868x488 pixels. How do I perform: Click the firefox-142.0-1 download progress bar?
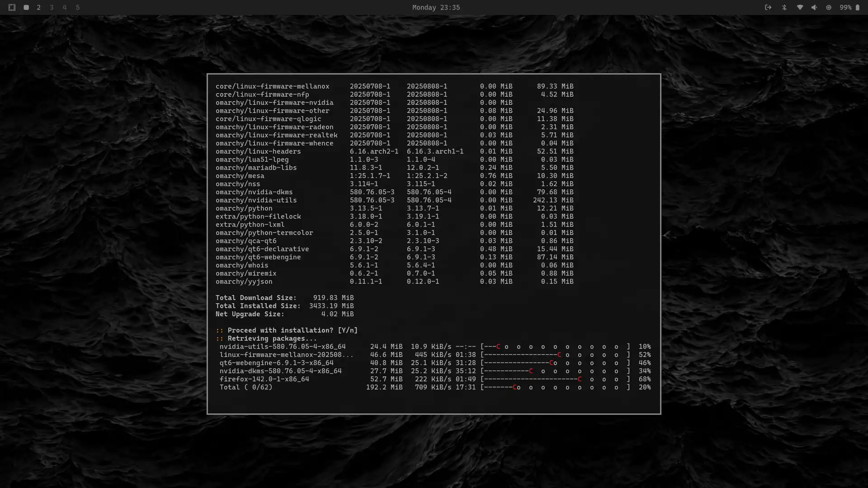pyautogui.click(x=555, y=379)
